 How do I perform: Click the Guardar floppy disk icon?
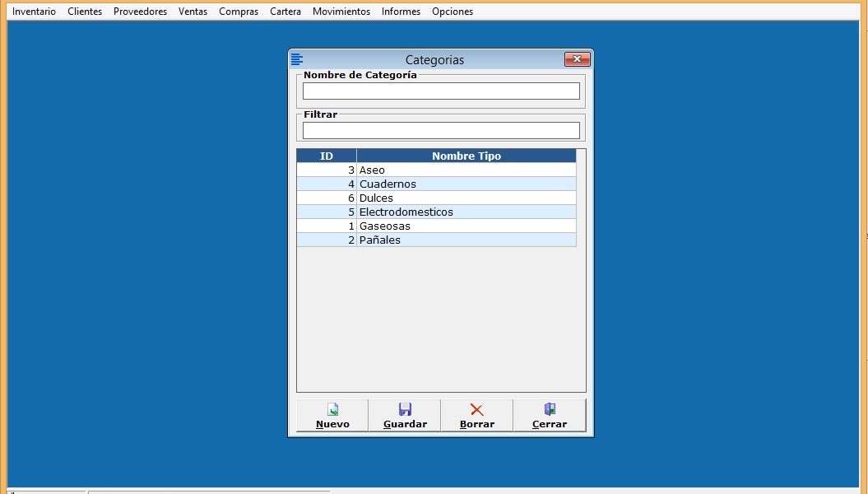[405, 409]
